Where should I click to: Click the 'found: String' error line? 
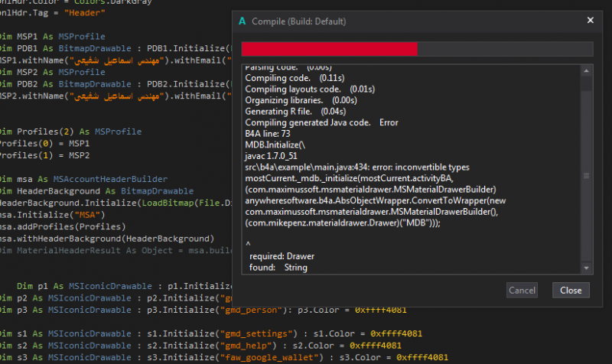(x=278, y=268)
